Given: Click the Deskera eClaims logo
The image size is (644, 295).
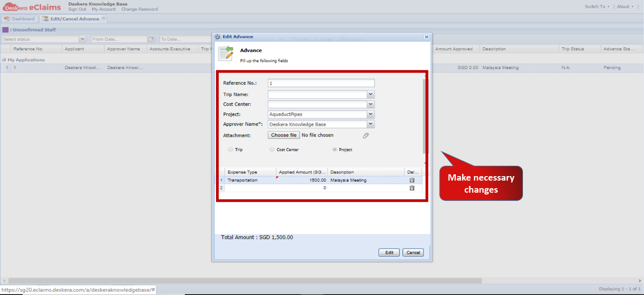Looking at the screenshot, I should click(x=32, y=7).
